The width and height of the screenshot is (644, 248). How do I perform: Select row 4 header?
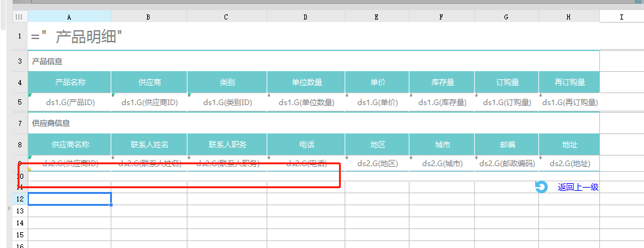point(19,82)
